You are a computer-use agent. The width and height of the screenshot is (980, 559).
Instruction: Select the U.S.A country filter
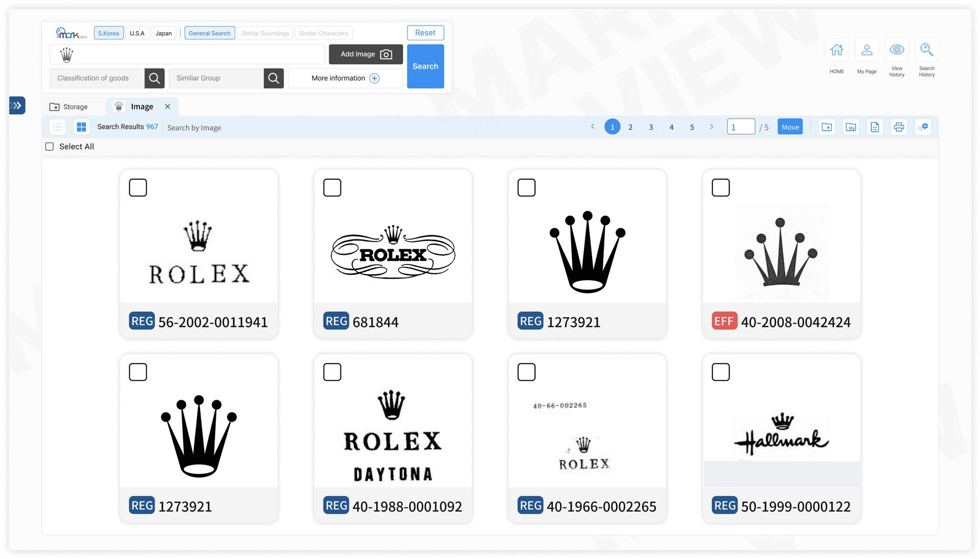tap(137, 33)
